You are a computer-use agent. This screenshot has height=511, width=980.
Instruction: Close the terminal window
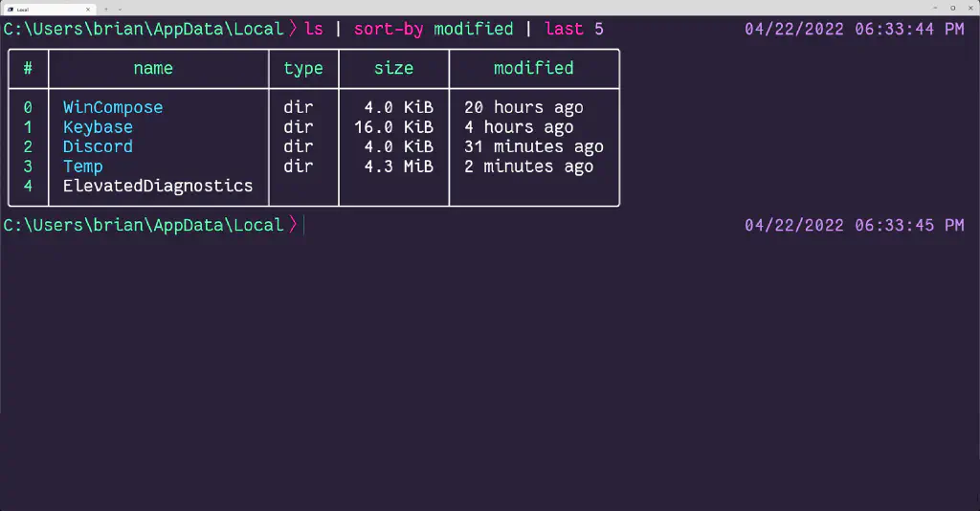point(969,8)
